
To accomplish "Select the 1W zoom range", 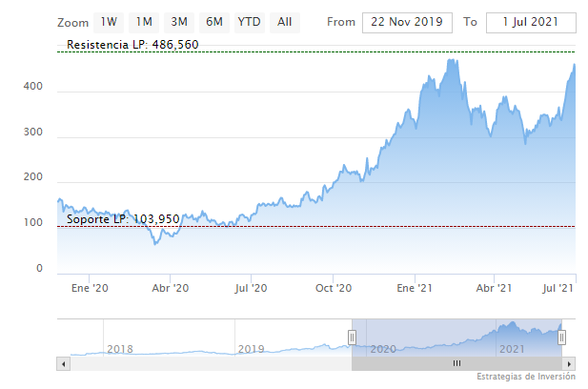I will coord(110,22).
